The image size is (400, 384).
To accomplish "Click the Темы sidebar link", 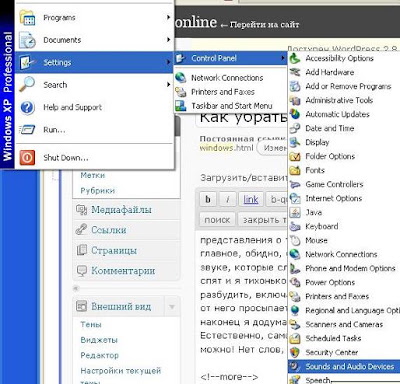I will coord(91,324).
